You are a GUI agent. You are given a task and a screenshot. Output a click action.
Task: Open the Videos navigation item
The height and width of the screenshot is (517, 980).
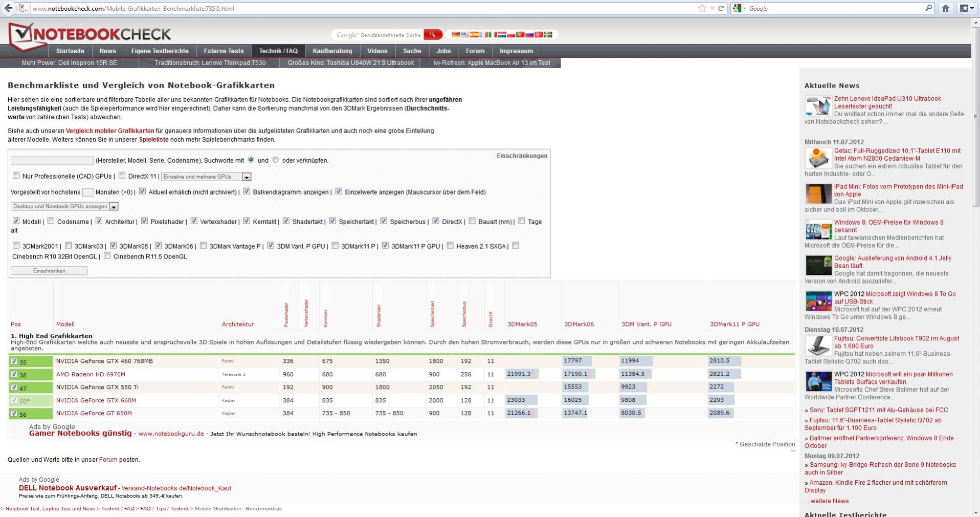tap(377, 51)
